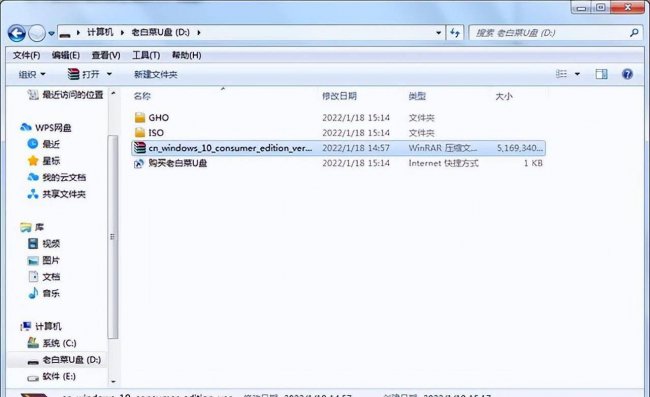Image resolution: width=650 pixels, height=397 pixels.
Task: Change the view layout icon
Action: pyautogui.click(x=561, y=74)
